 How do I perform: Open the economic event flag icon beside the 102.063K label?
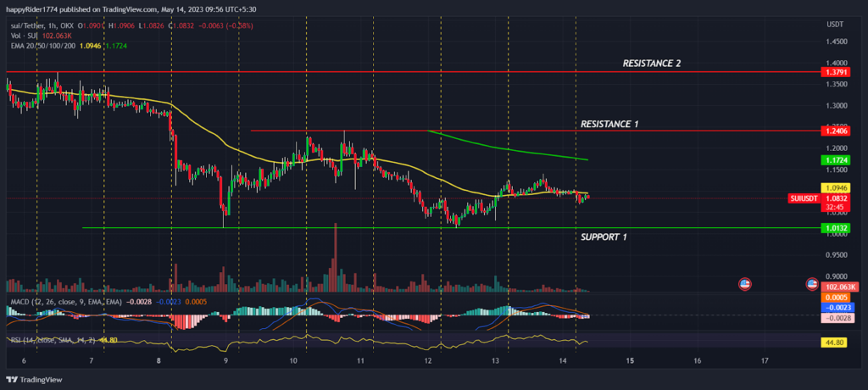click(x=812, y=284)
